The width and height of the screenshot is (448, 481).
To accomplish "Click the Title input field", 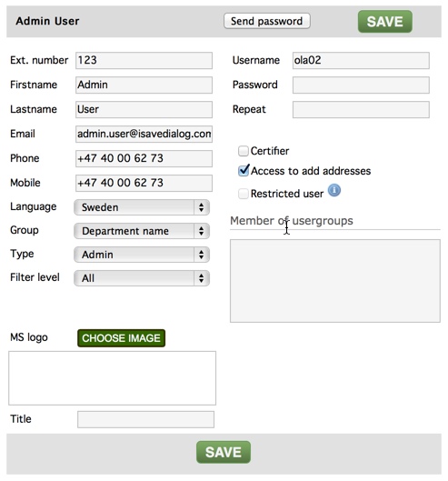I will click(x=145, y=419).
